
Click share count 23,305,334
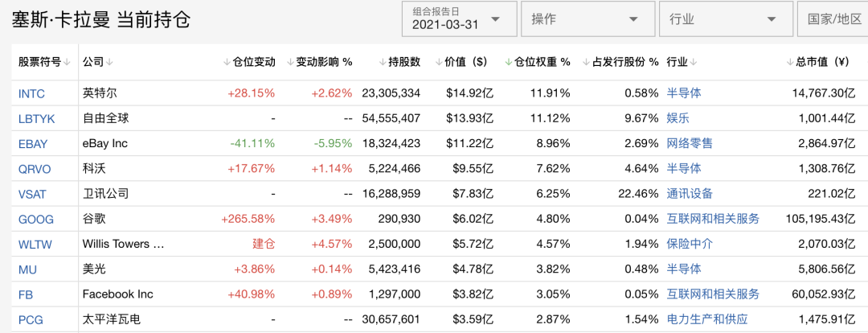tap(391, 93)
